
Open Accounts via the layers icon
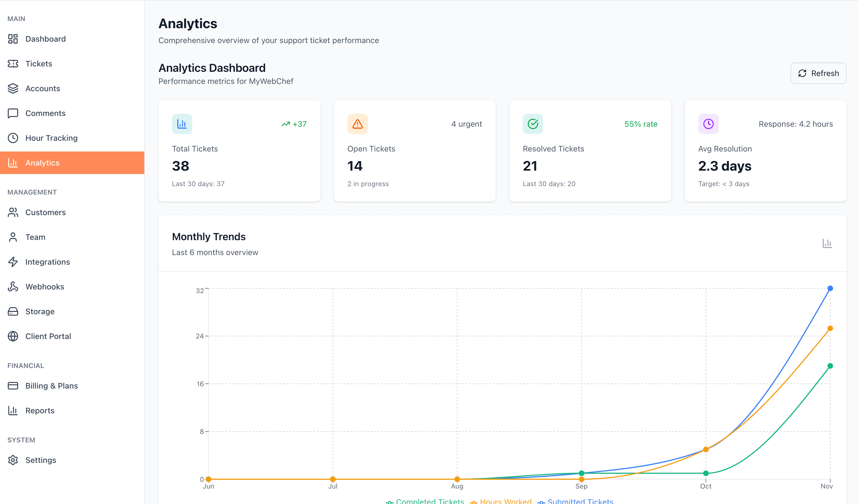point(13,88)
